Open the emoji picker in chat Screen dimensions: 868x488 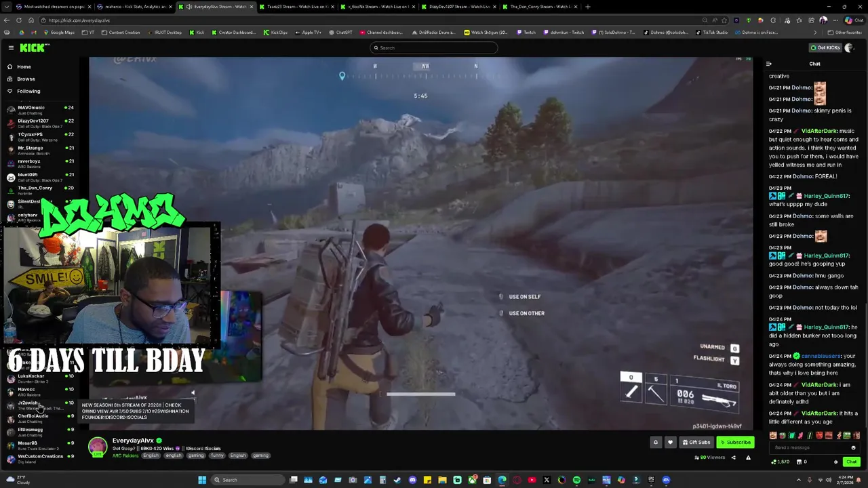click(x=853, y=447)
